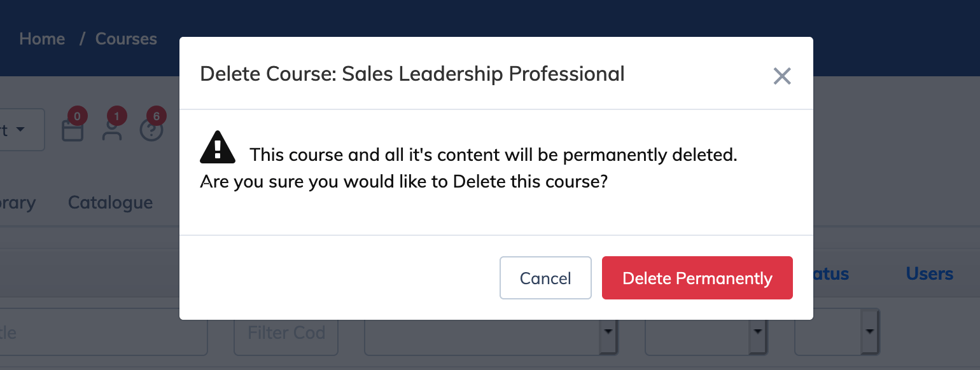Switch to the partially hidden Library tab
This screenshot has height=370, width=980.
(18, 203)
